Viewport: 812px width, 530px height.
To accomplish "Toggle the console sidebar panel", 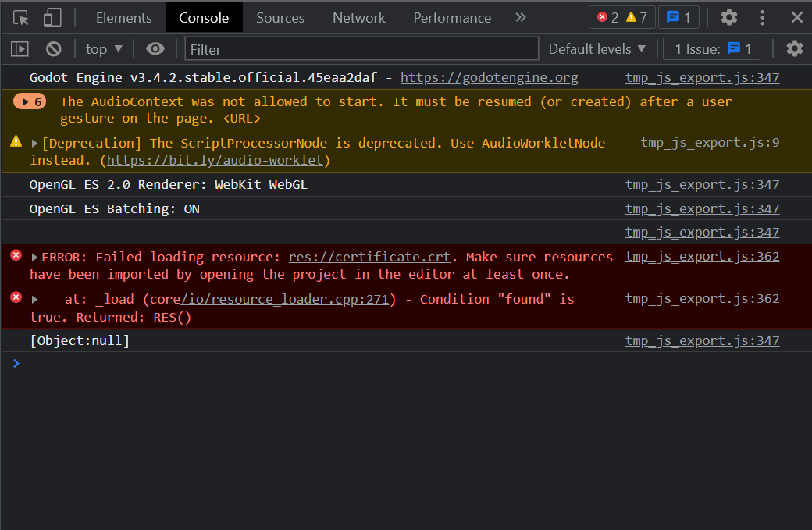I will click(20, 48).
